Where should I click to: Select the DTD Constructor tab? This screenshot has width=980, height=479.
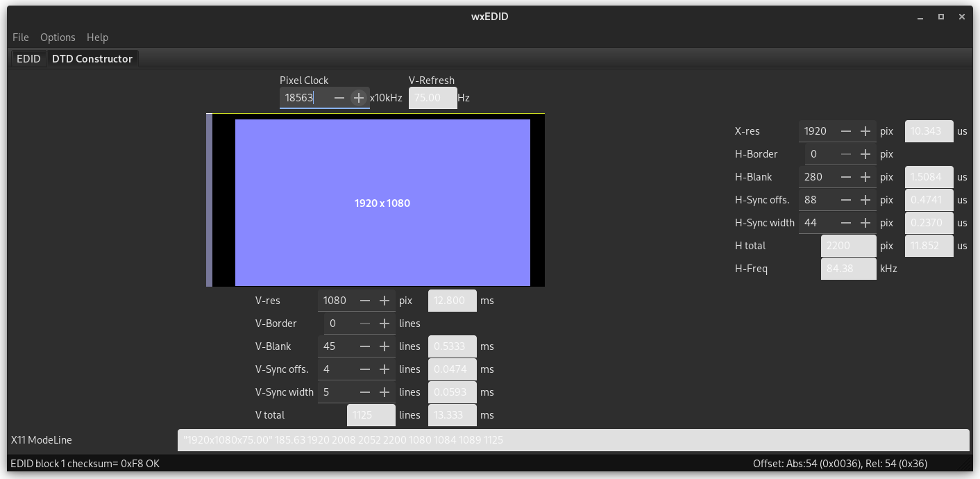click(92, 59)
